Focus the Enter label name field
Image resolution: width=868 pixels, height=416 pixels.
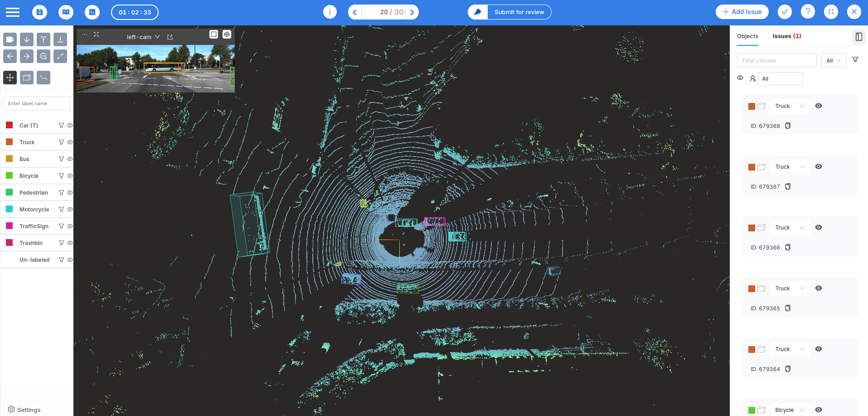[37, 103]
